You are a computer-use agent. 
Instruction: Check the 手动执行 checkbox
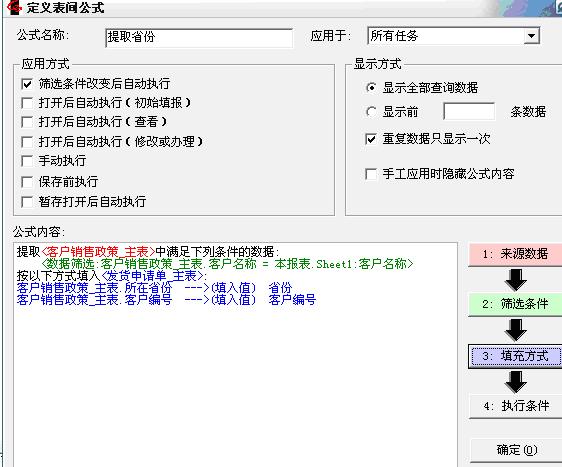(27, 161)
